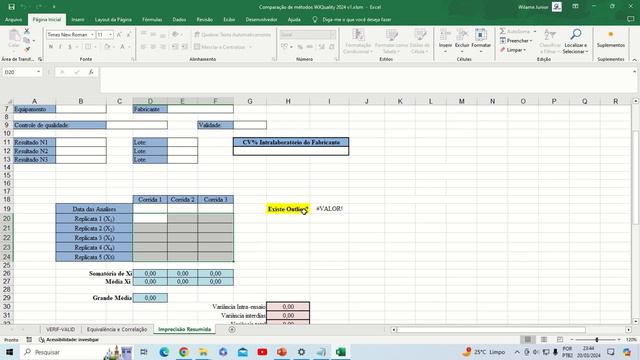Switch to Equivalência e Correlação sheet tab
640x360 pixels.
(117, 329)
